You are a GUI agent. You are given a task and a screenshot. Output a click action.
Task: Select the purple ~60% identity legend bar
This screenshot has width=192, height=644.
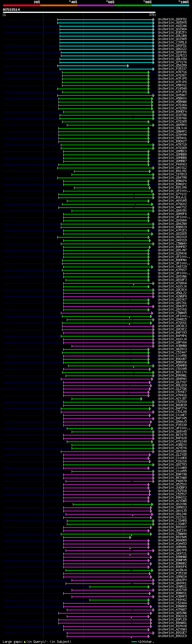[96, 5]
